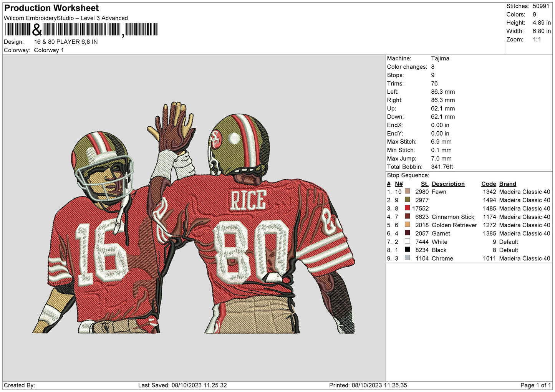
Task: Click the 'Colorway 1' value
Action: click(49, 50)
